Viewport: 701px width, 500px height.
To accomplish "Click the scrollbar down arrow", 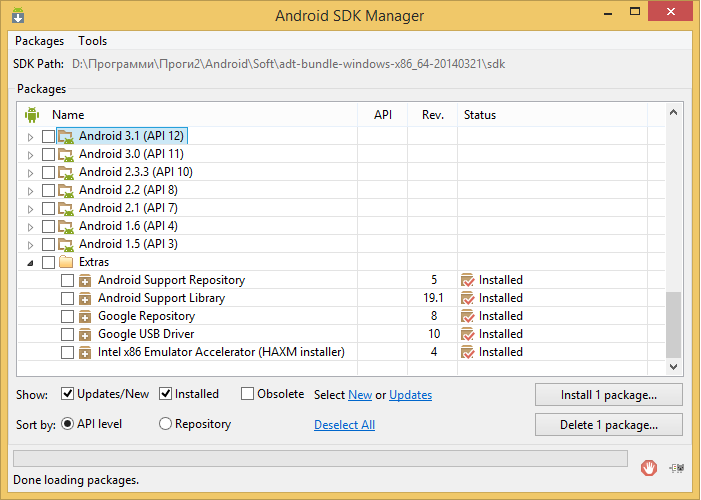I will click(x=673, y=367).
